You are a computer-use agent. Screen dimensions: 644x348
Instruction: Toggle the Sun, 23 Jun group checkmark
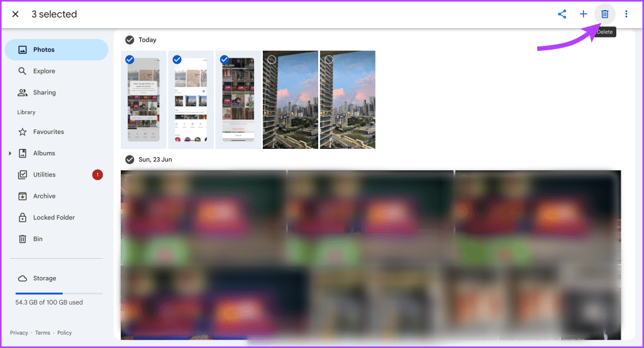click(x=130, y=159)
